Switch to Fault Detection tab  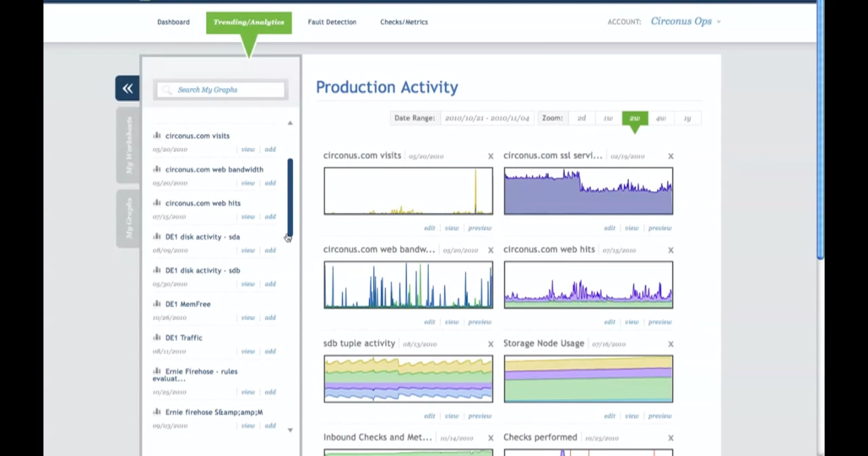coord(332,22)
